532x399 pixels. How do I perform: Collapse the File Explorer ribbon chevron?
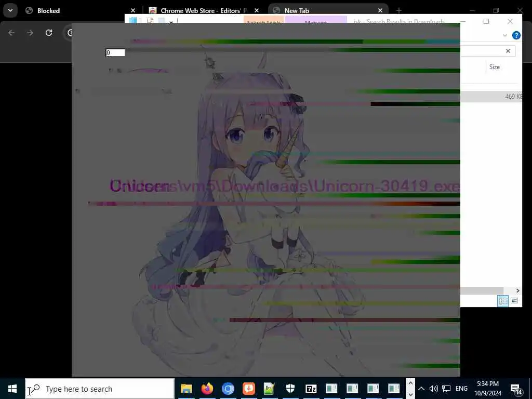[505, 35]
